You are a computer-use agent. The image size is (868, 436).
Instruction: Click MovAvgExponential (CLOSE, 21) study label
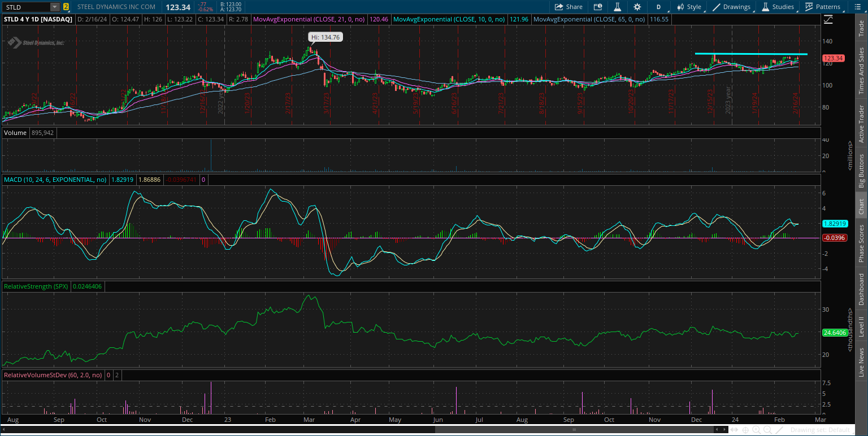click(x=310, y=19)
